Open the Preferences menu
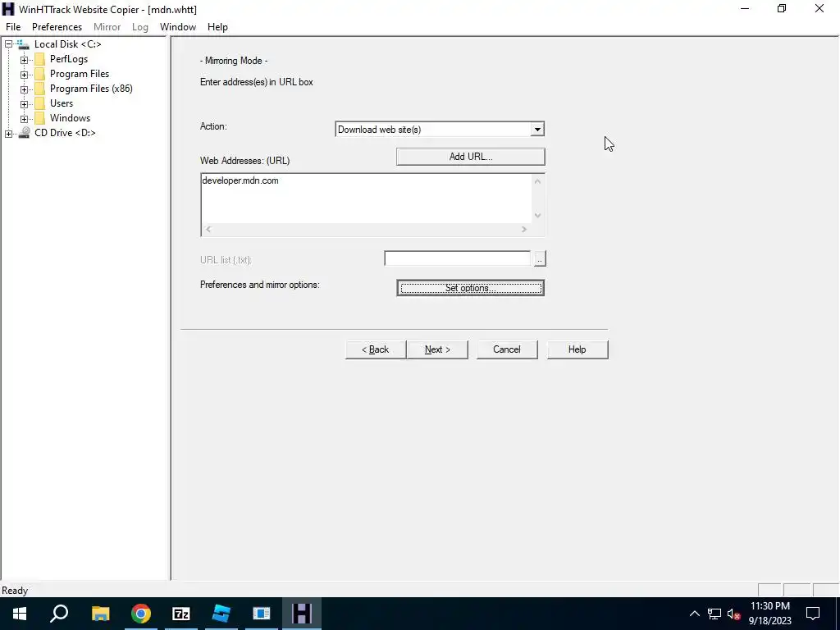The width and height of the screenshot is (840, 630). (57, 27)
